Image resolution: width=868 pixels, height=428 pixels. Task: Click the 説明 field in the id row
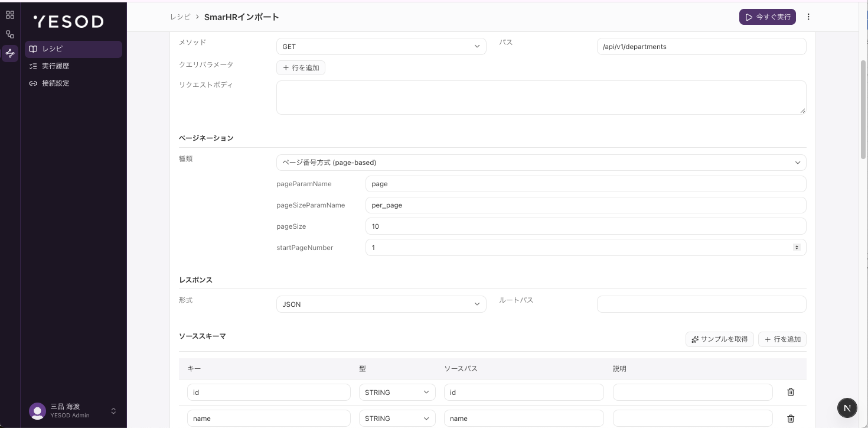[x=693, y=393]
